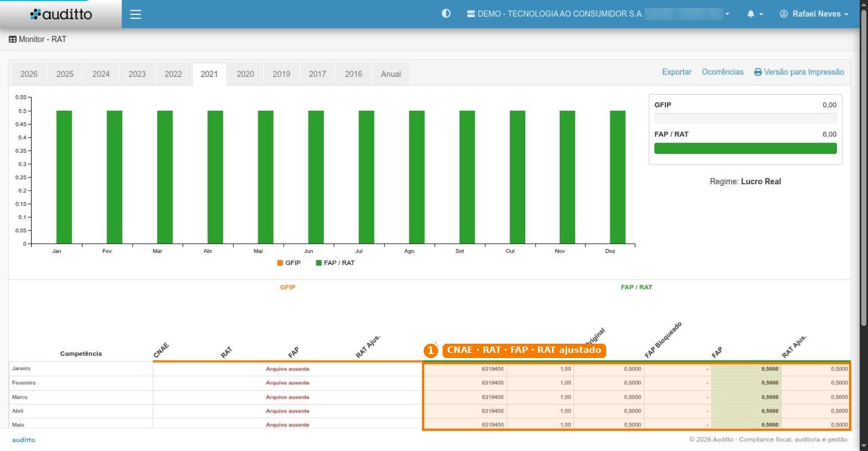Viewport: 868px width, 451px height.
Task: Click the Jun bar in the chart
Action: (x=316, y=177)
